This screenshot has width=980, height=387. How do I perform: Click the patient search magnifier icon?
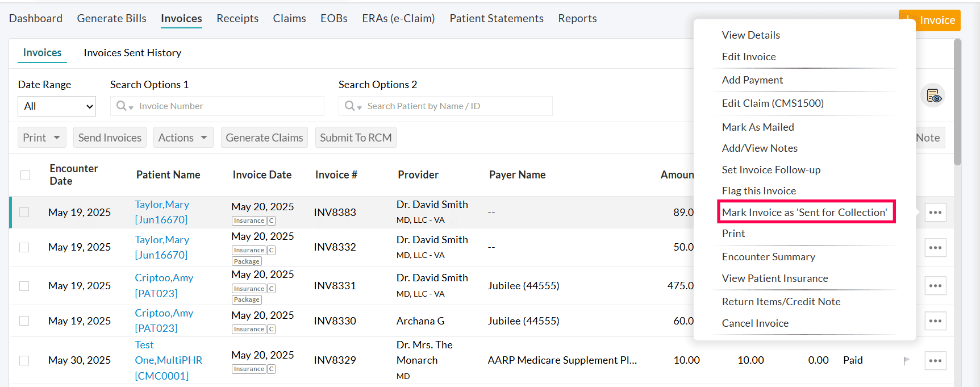tap(350, 106)
